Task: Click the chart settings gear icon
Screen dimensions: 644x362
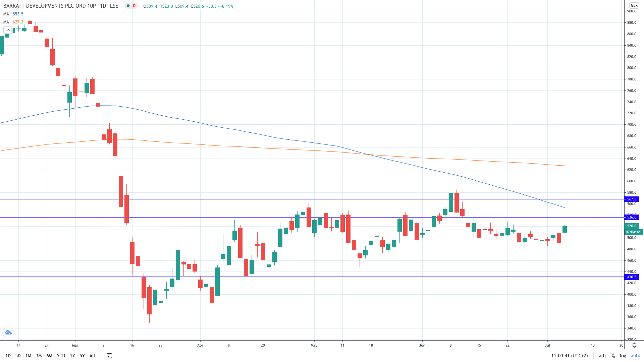Action: (634, 345)
